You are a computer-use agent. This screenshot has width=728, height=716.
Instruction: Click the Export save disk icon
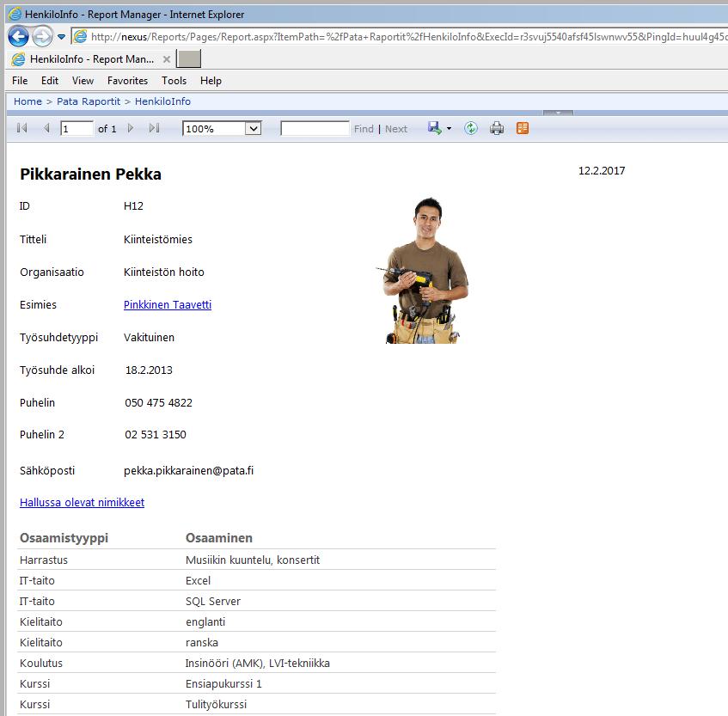click(435, 128)
